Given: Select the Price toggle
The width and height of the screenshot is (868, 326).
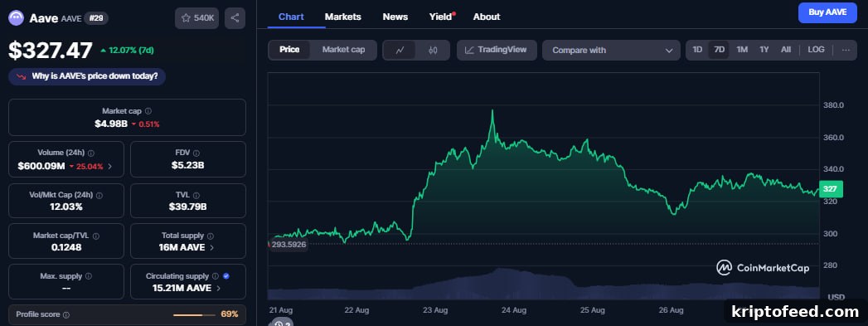Looking at the screenshot, I should (289, 50).
